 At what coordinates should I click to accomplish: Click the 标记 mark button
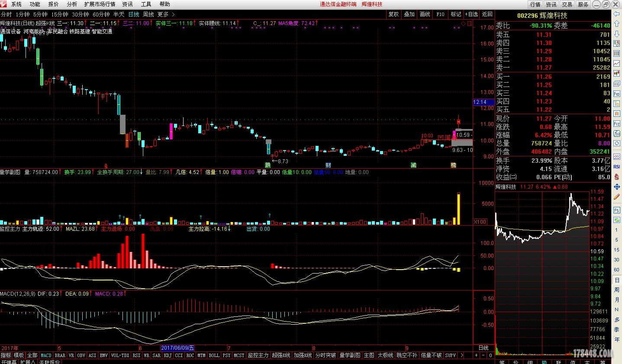pyautogui.click(x=456, y=14)
